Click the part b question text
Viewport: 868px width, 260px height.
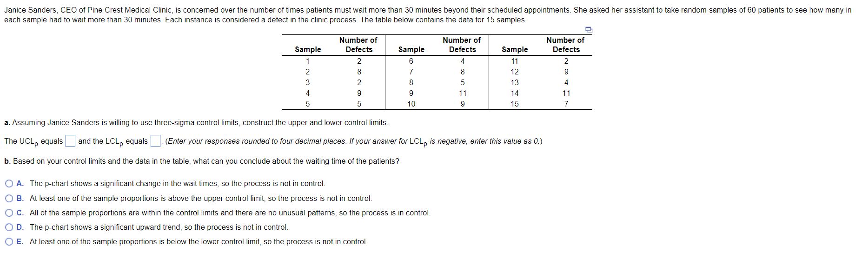tap(202, 161)
